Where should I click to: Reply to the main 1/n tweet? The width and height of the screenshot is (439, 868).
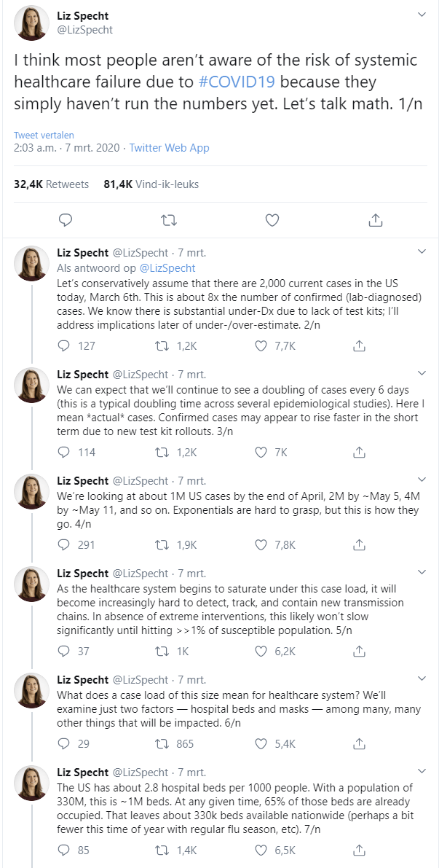65,219
